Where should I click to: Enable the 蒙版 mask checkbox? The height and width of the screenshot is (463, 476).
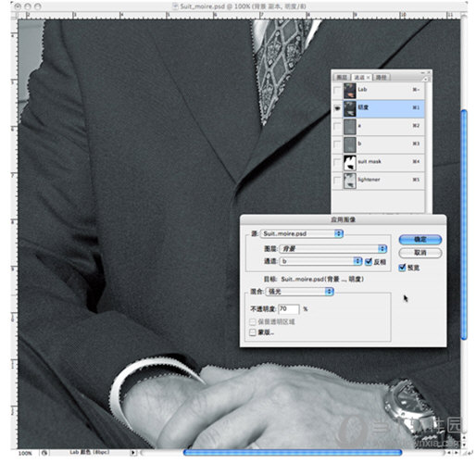(253, 332)
